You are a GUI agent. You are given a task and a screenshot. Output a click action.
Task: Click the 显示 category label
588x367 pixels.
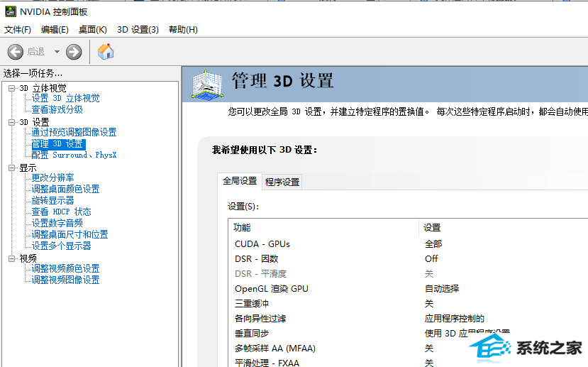click(28, 168)
